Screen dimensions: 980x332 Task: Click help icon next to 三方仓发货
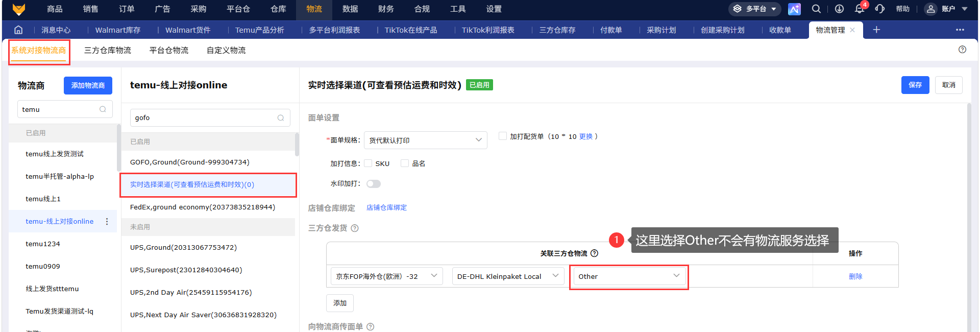coord(355,228)
